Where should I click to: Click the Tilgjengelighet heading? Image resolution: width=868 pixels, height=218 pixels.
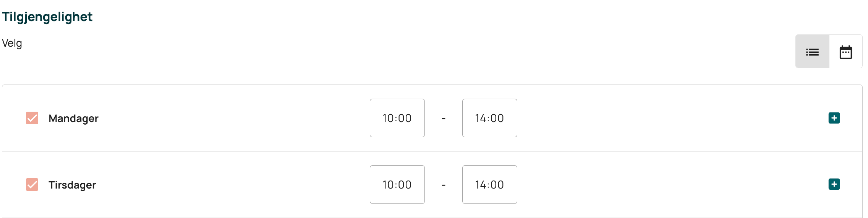[x=47, y=17]
